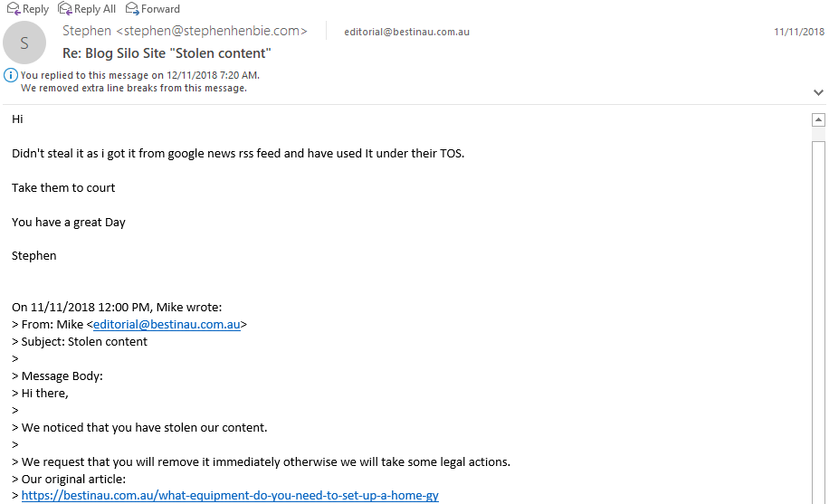The image size is (829, 504).
Task: Click the "You replied to this message" notice
Action: 140,75
